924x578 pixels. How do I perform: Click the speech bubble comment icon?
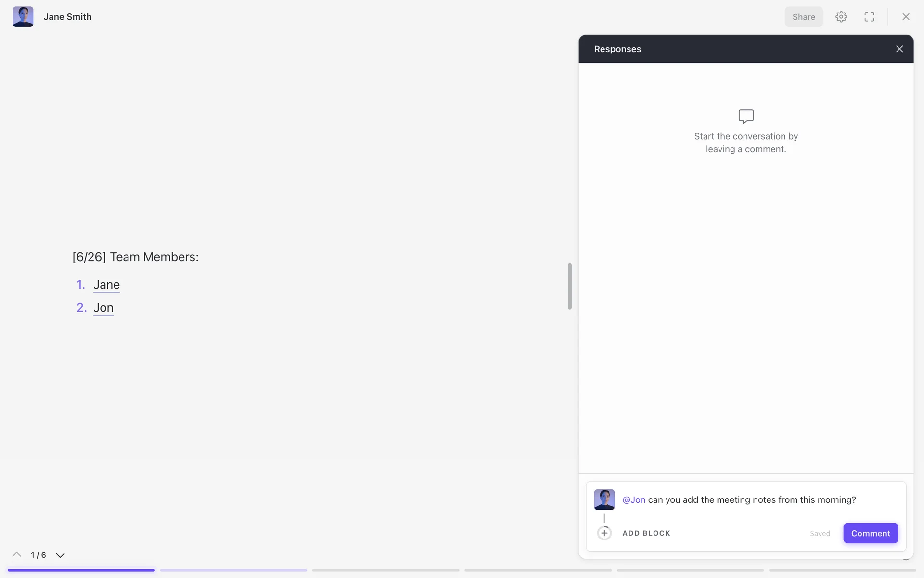(x=746, y=116)
